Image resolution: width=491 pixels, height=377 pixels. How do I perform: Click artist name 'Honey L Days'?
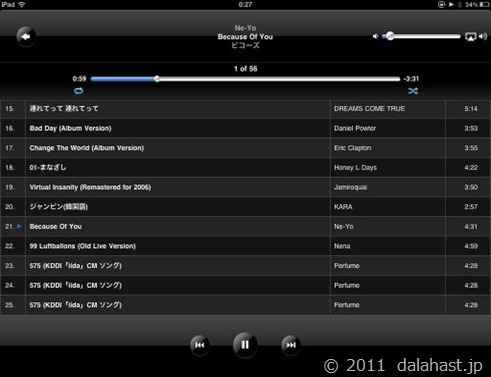(355, 167)
